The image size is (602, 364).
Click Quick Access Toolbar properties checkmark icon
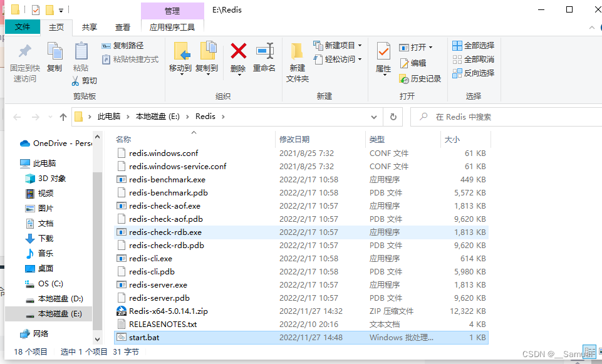click(36, 9)
